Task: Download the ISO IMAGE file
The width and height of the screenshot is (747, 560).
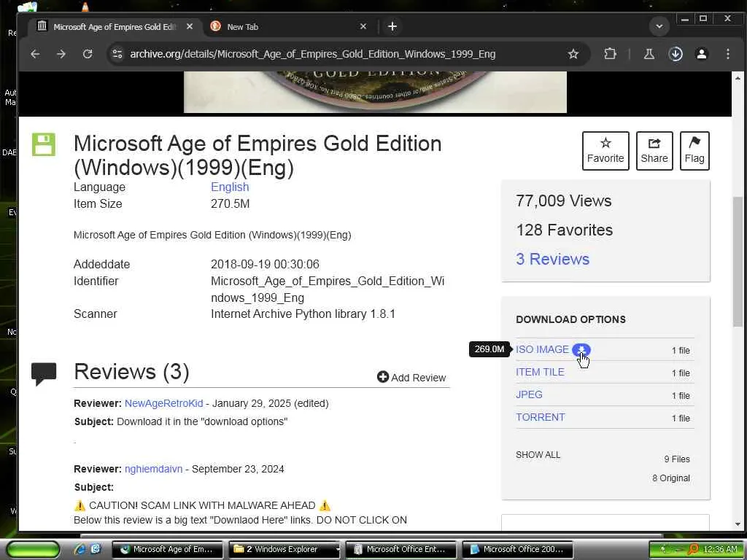Action: pos(542,349)
